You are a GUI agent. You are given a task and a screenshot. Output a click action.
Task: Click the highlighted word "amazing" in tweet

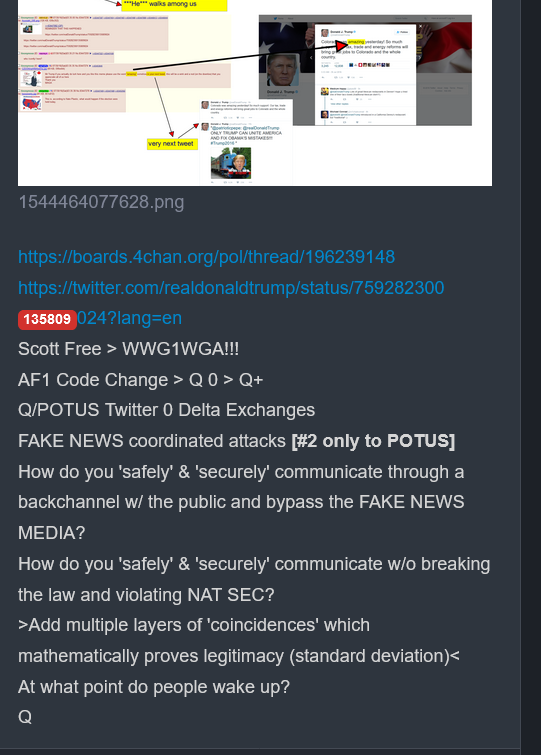(x=356, y=42)
